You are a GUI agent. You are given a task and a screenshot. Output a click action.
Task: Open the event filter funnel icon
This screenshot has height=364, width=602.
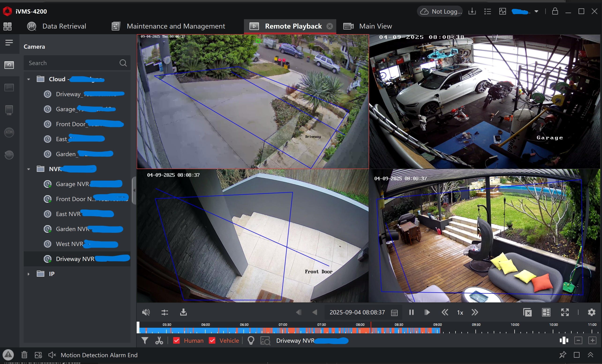click(145, 341)
